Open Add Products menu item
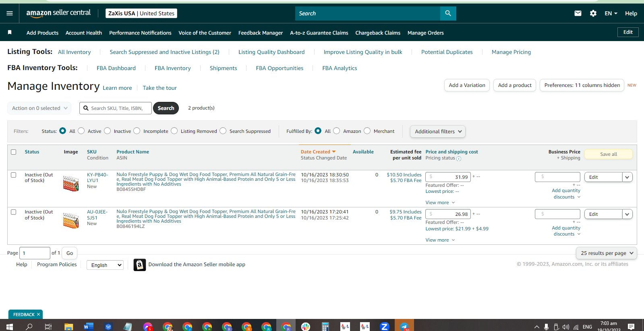The width and height of the screenshot is (644, 331). tap(42, 33)
